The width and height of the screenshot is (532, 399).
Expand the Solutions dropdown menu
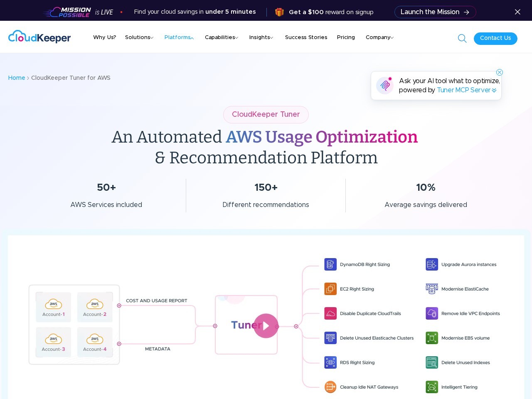[x=139, y=37]
